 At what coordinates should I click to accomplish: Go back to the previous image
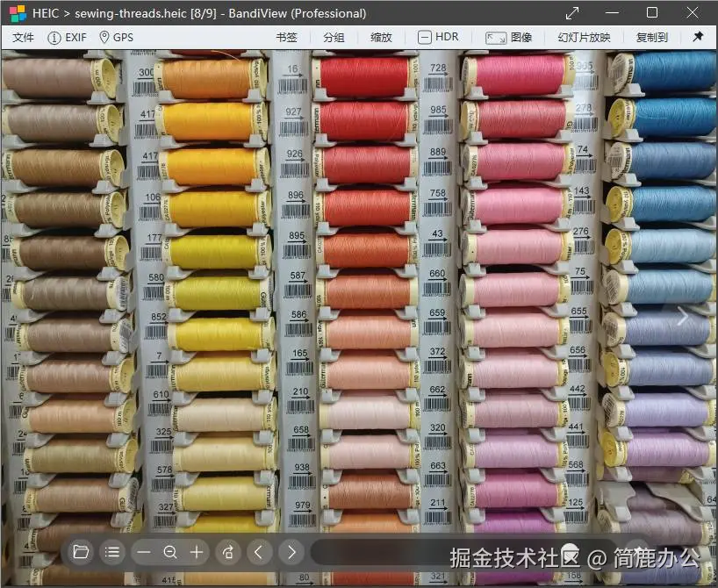point(260,552)
